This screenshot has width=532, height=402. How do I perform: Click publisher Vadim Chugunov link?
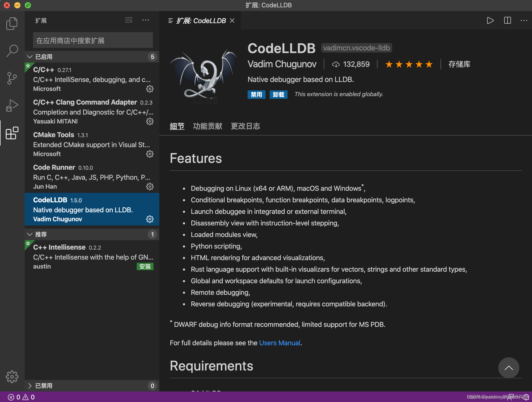tap(282, 64)
